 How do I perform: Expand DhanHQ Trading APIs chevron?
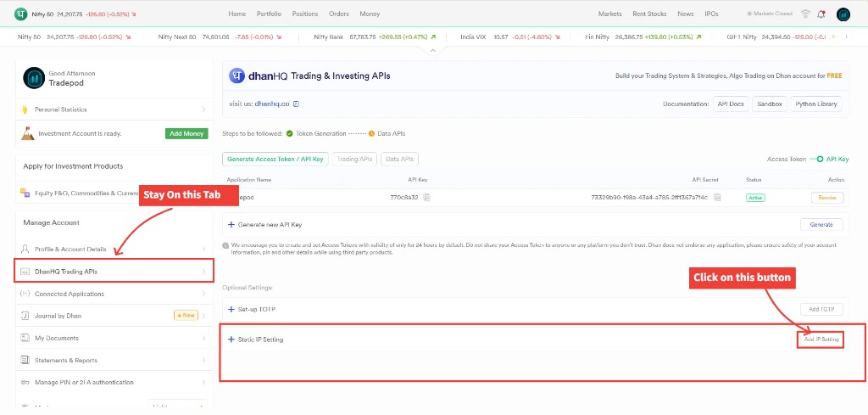point(203,272)
